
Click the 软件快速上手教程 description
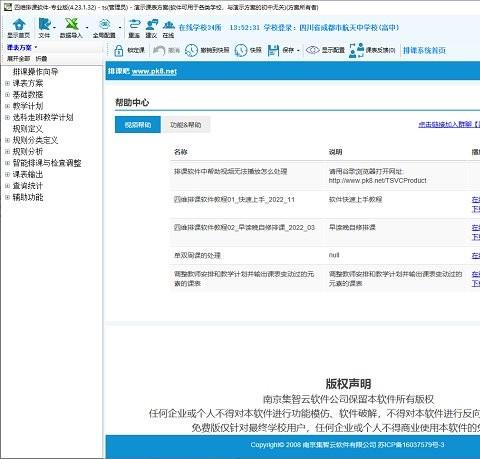(x=355, y=199)
